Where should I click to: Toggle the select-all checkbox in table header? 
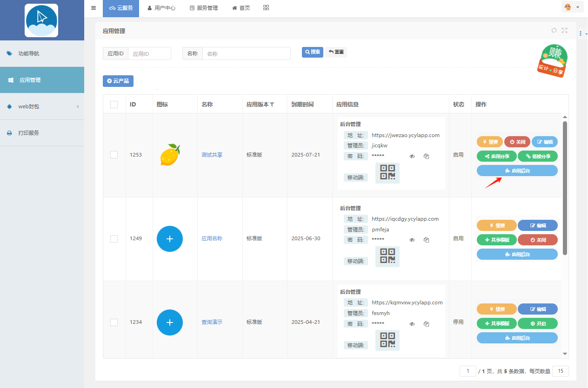pyautogui.click(x=114, y=105)
